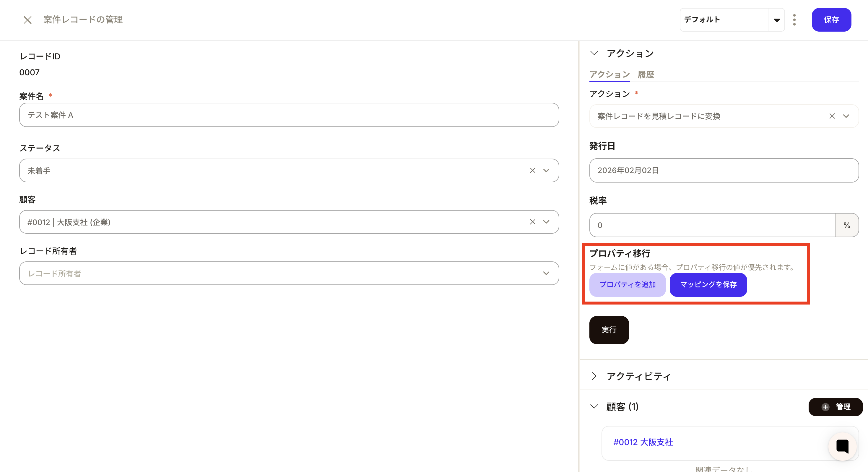Select the アクション tab
868x472 pixels.
(x=609, y=74)
